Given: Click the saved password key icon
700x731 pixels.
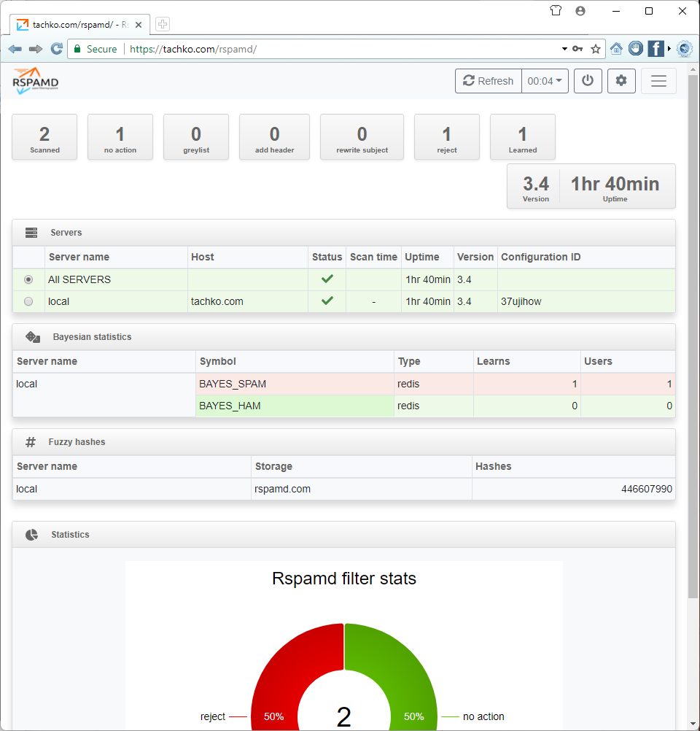Looking at the screenshot, I should (x=578, y=48).
